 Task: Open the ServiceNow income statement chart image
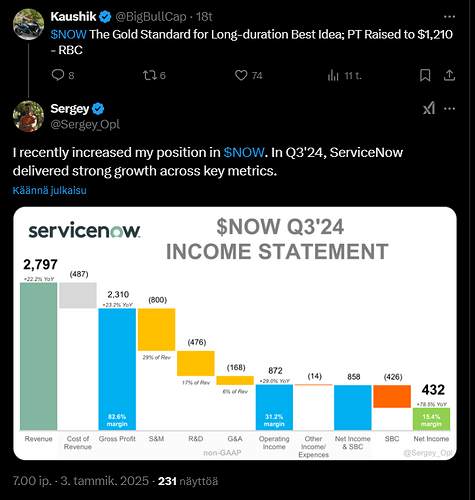click(235, 333)
